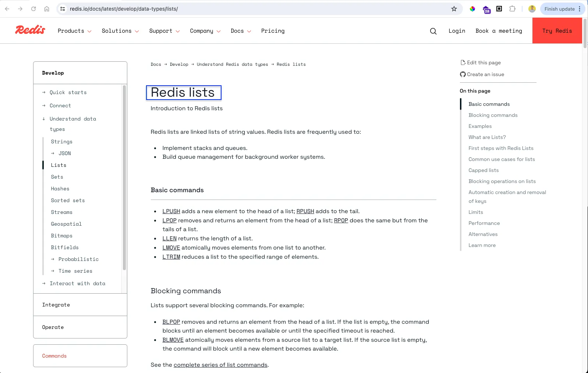Screen dimensions: 588x373
Task: Select Bitfields in sidebar
Action: click(65, 247)
